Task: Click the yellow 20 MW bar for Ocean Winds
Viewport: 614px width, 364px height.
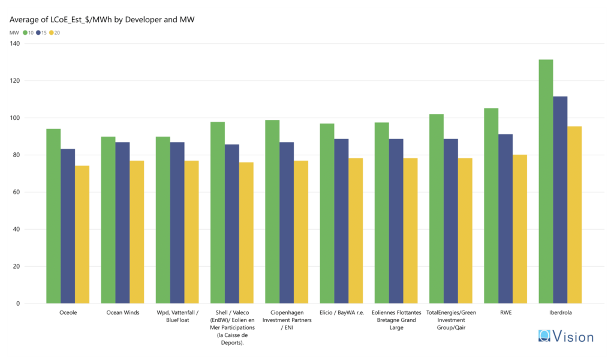Action: [x=137, y=232]
